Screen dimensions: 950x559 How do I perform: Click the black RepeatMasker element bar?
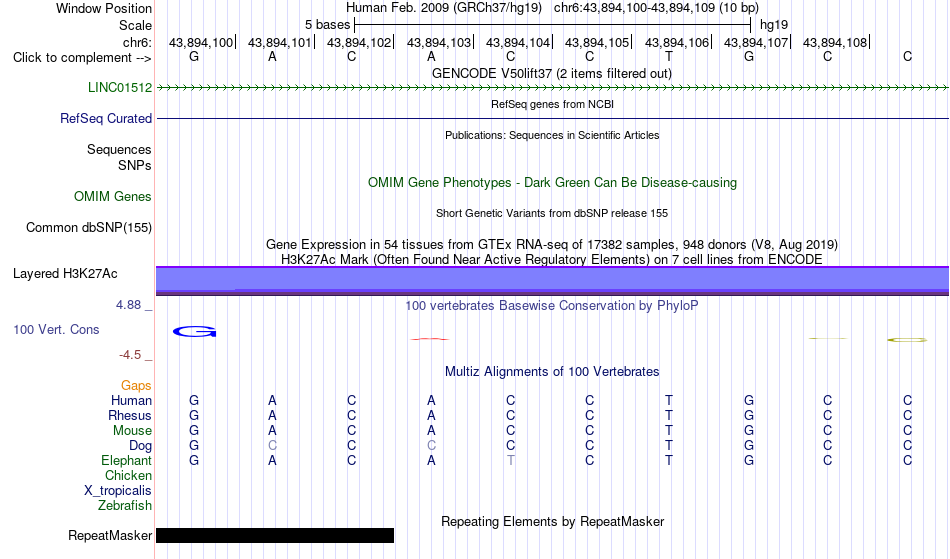click(275, 535)
